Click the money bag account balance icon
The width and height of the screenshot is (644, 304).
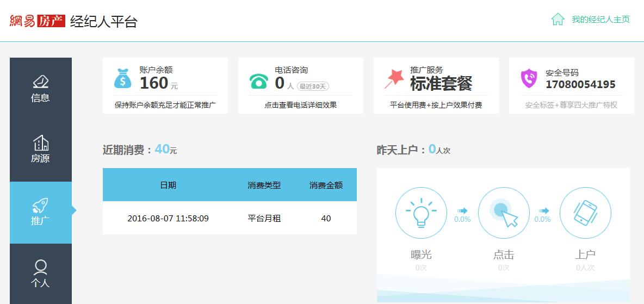[x=123, y=78]
